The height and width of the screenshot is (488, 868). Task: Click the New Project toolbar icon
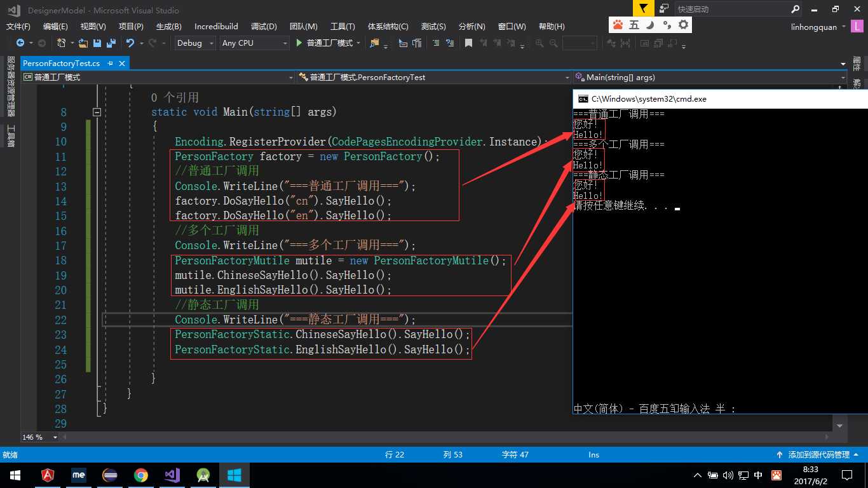pyautogui.click(x=62, y=43)
